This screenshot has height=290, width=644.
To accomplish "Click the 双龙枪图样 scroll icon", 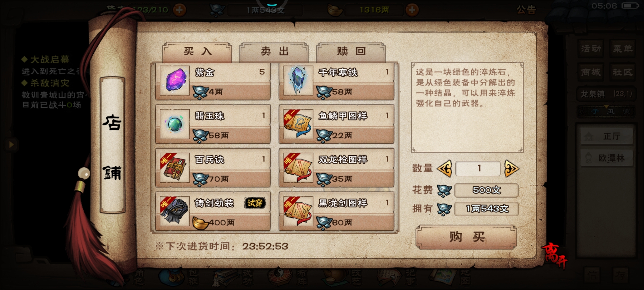I will [298, 168].
